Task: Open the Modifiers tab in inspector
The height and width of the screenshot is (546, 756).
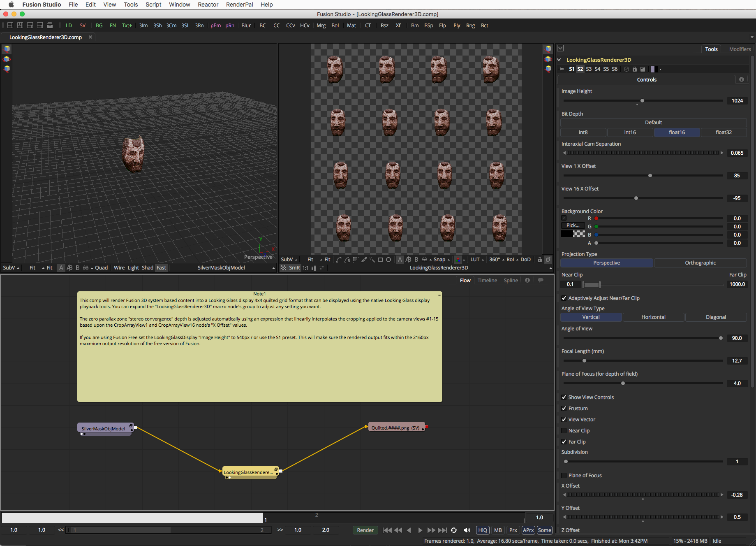Action: (740, 49)
